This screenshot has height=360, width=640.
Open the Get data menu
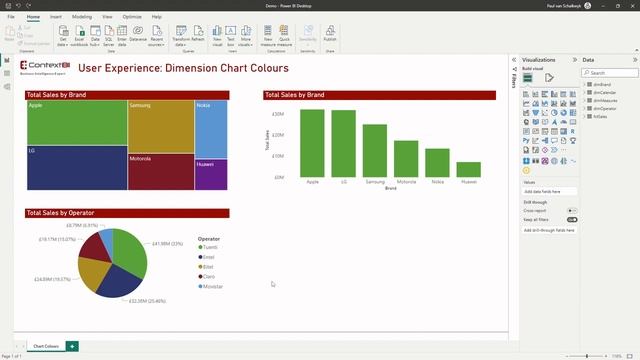click(63, 36)
